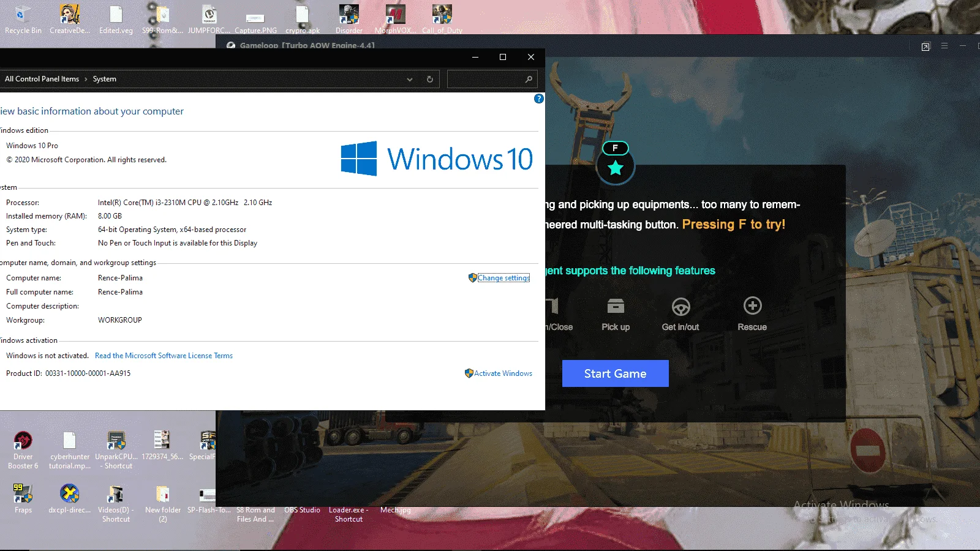Screen dimensions: 980x551
Task: Go to All Control Panel Items breadcrumb
Action: point(42,79)
